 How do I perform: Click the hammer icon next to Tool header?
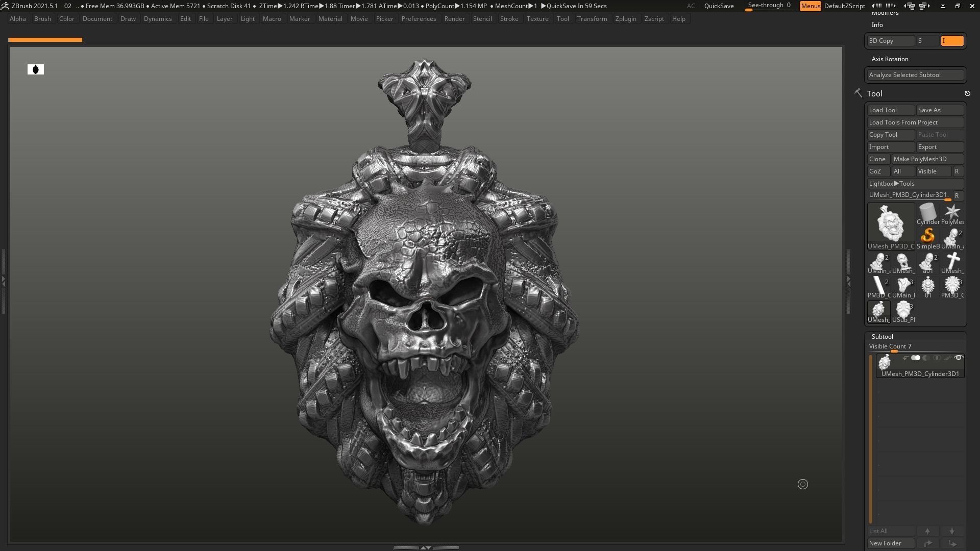[x=858, y=93]
